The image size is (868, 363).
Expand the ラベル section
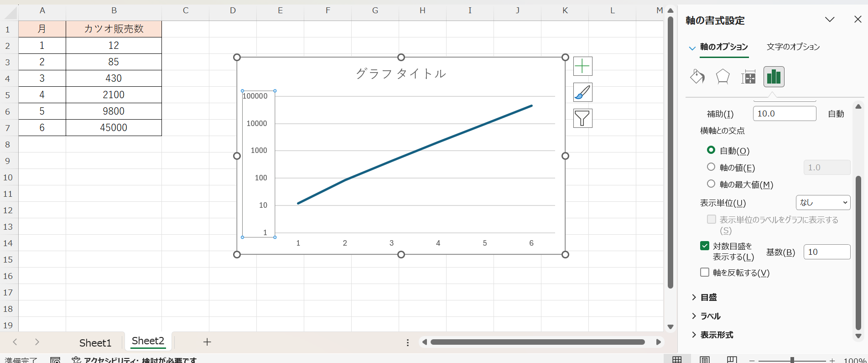(710, 316)
